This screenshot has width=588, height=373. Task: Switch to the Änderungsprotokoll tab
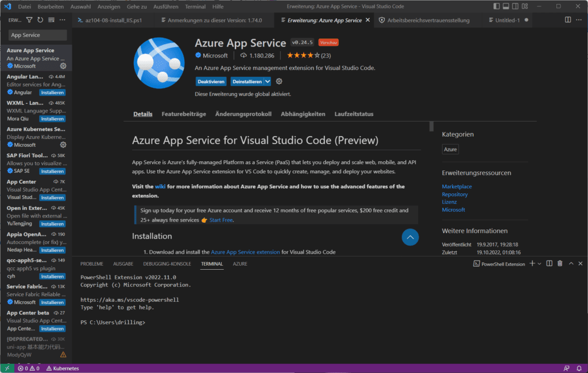pyautogui.click(x=243, y=114)
